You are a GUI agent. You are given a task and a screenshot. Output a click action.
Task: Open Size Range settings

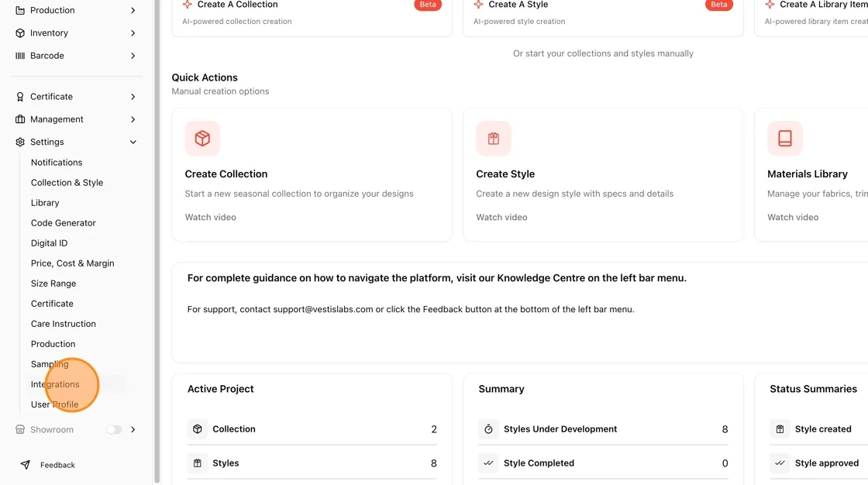pos(53,284)
